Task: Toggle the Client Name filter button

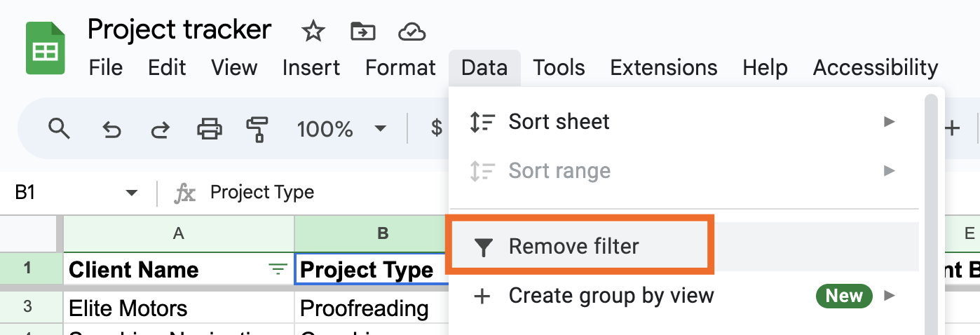Action: [278, 270]
